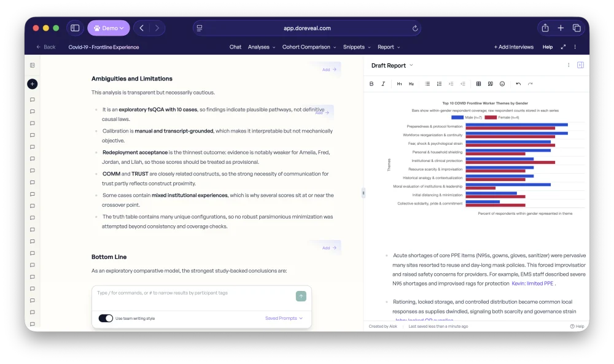Viewport: 614px width, 364px height.
Task: Go forward in browser history
Action: [x=157, y=28]
